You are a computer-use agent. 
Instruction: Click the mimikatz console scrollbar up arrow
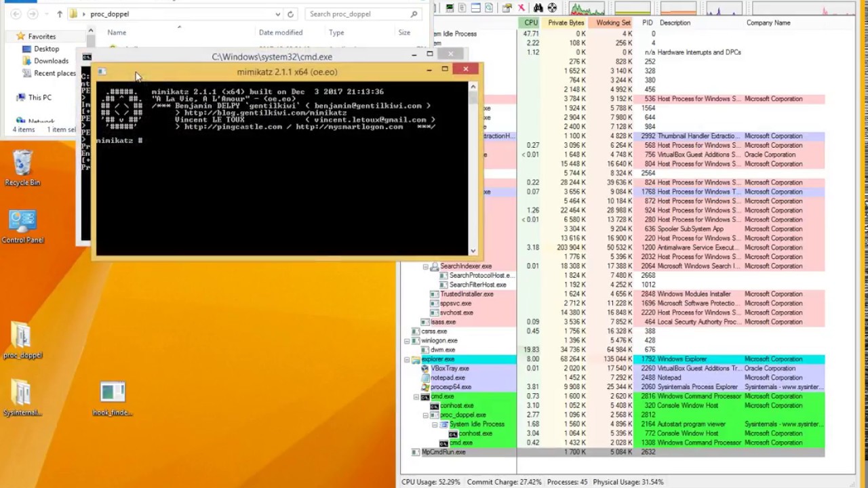473,87
